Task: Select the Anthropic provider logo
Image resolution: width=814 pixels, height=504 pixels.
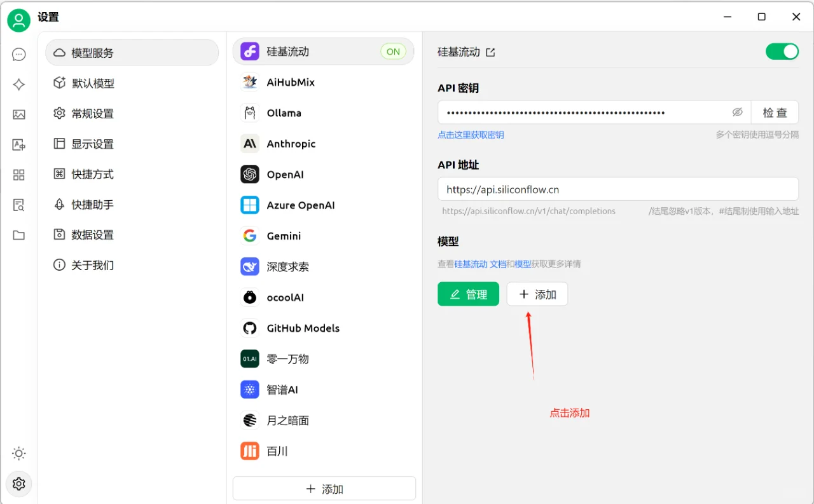Action: [249, 144]
